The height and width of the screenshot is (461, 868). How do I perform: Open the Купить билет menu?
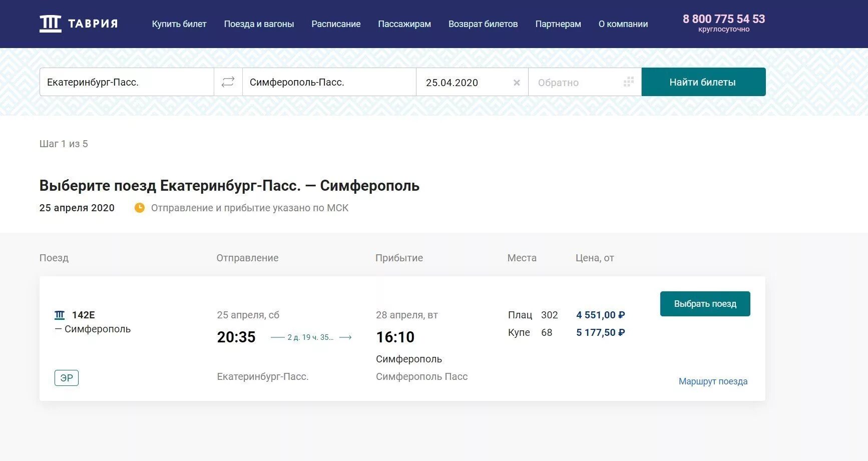click(x=179, y=24)
